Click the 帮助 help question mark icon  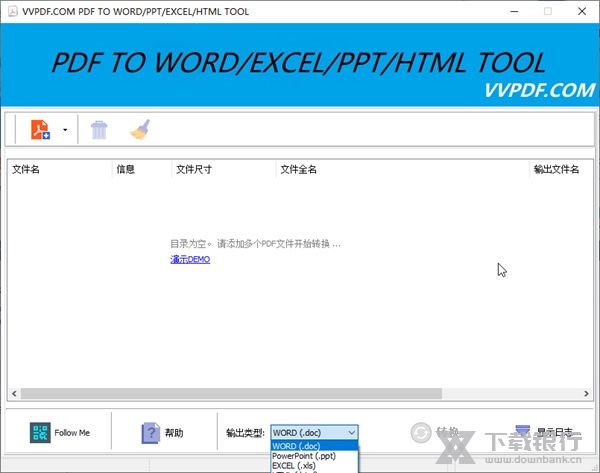(x=151, y=433)
